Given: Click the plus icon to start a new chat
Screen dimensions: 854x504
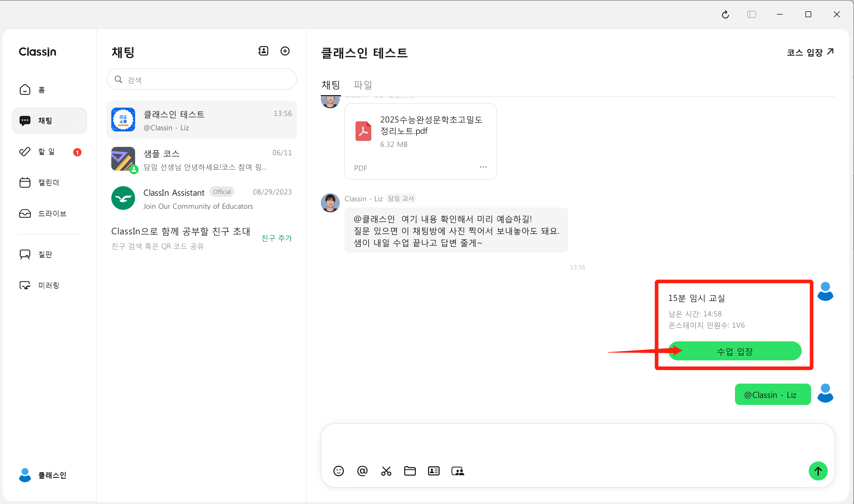Looking at the screenshot, I should (285, 51).
